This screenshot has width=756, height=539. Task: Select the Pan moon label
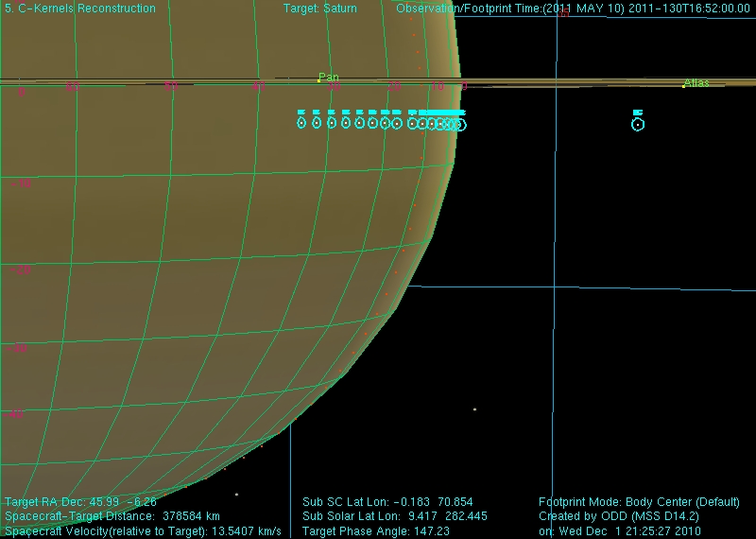(329, 78)
